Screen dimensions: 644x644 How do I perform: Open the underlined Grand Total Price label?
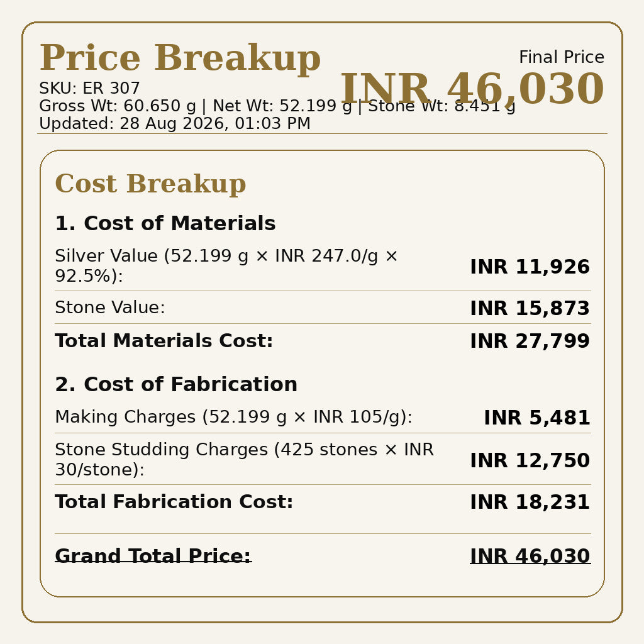[x=153, y=556]
